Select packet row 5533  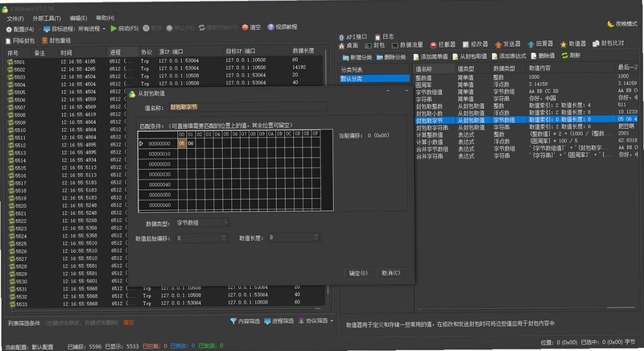[x=164, y=304]
